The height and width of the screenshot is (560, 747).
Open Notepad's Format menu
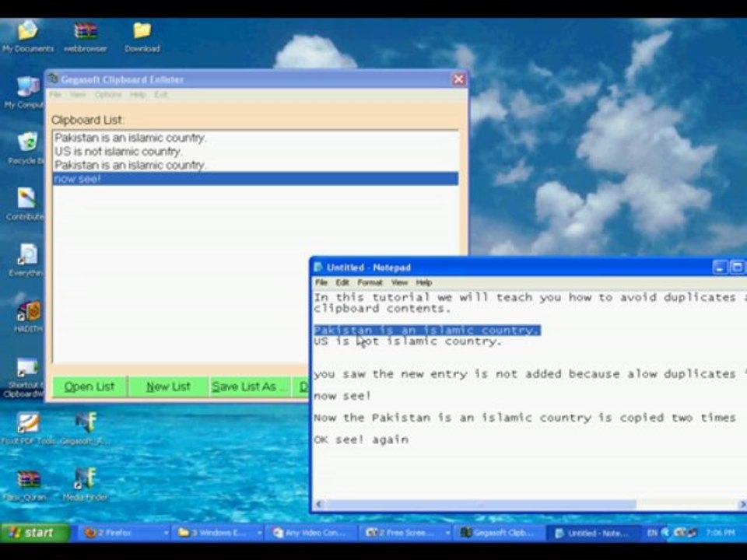[370, 282]
